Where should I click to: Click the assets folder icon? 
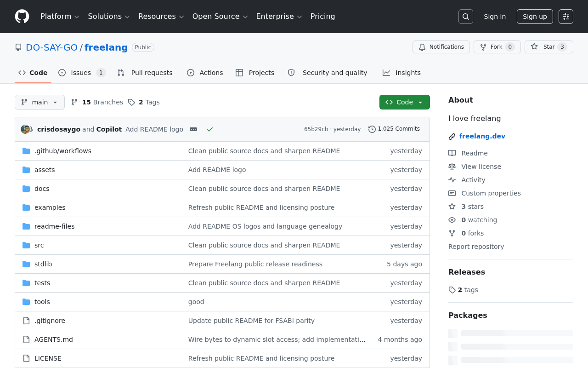coord(26,170)
